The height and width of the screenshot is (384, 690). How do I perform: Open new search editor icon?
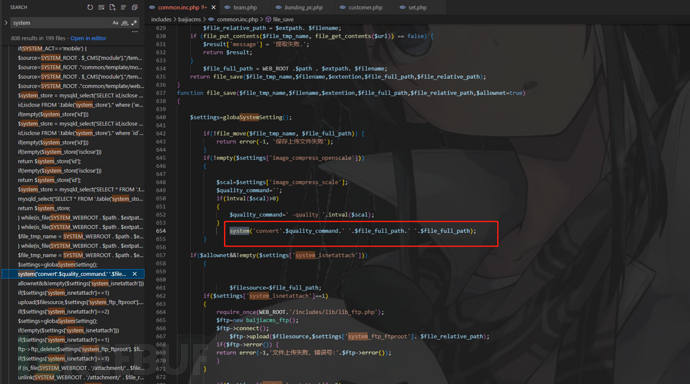pyautogui.click(x=112, y=7)
